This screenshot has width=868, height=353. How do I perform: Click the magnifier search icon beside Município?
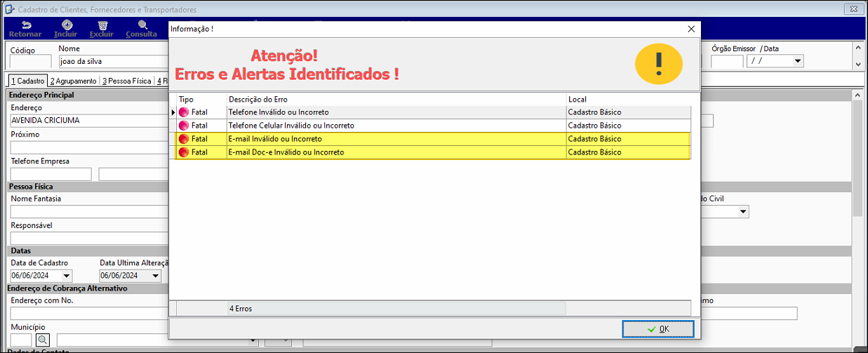[x=43, y=340]
